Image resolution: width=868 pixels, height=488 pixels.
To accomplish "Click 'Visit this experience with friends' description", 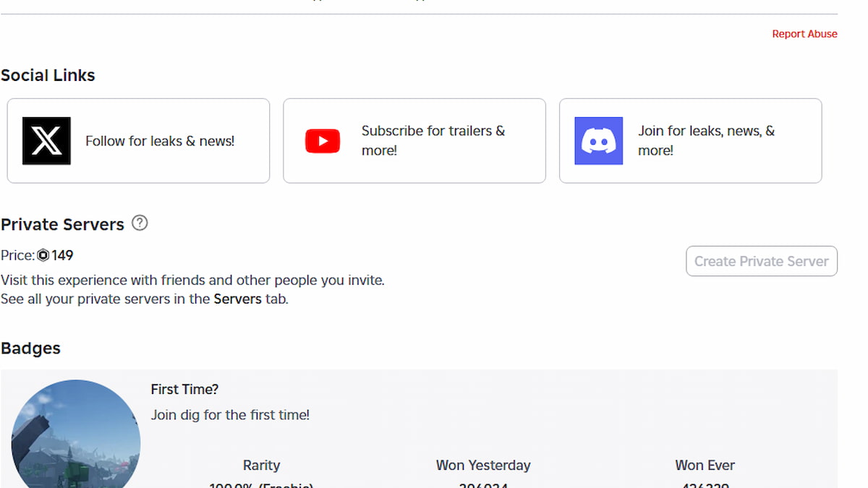I will coord(192,281).
